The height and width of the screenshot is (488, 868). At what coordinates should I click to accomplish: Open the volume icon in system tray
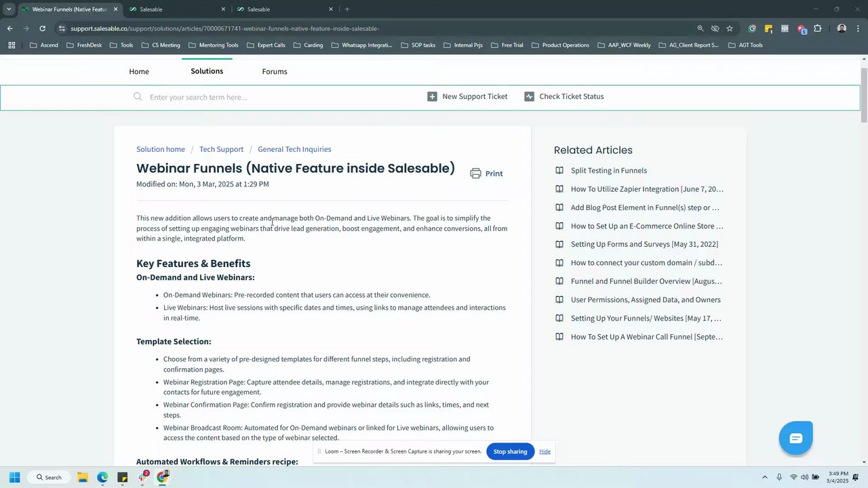[x=804, y=477]
